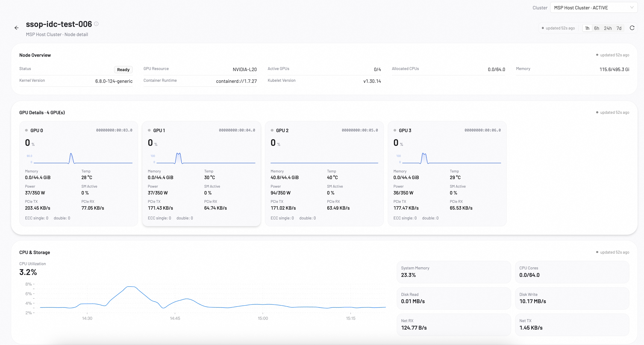The width and height of the screenshot is (644, 345).
Task: Click kernel version 6.8.0-124-generic
Action: tap(114, 81)
